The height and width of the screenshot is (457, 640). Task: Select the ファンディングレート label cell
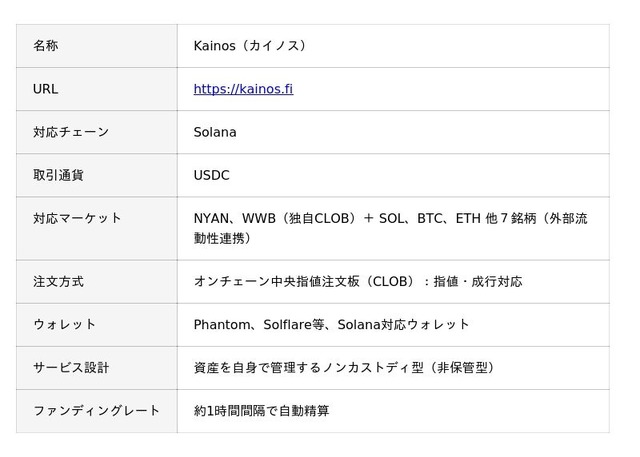pyautogui.click(x=96, y=410)
